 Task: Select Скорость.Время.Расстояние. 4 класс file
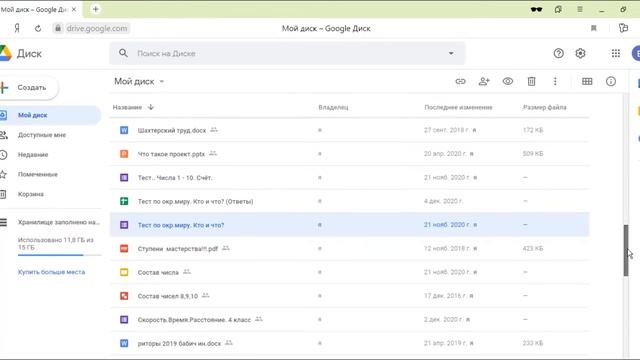click(x=349, y=320)
